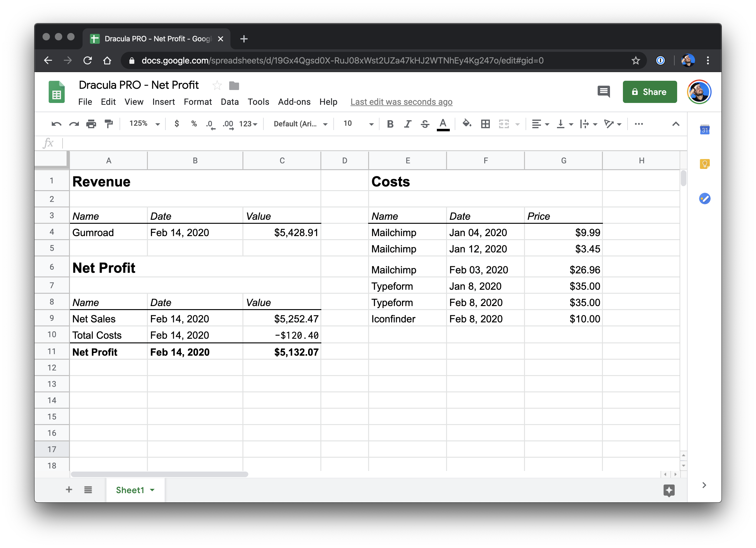Click the Format menu item

coord(198,101)
